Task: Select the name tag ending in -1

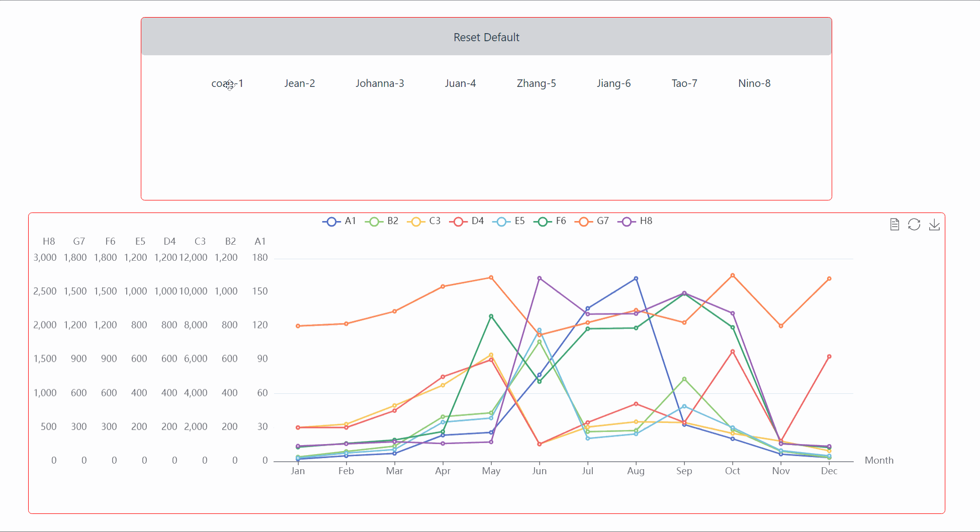Action: coord(227,83)
